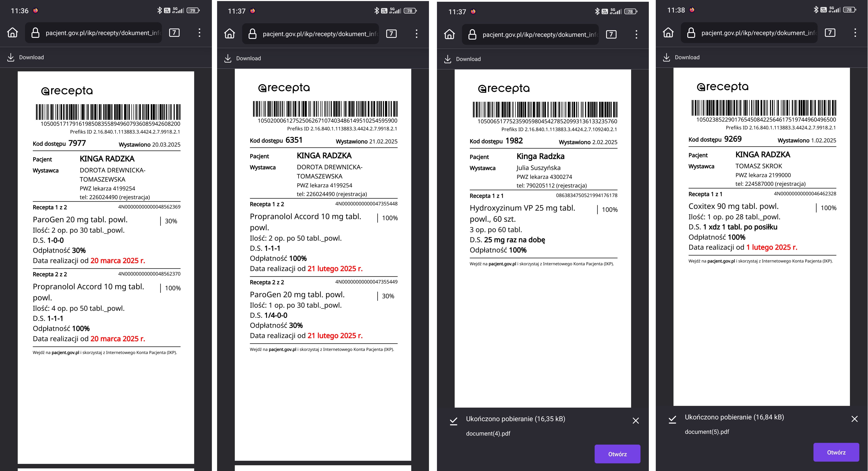Viewport: 868px width, 471px height.
Task: Click pacjent.gov.pl link under prescription 7977
Action: 65,352
